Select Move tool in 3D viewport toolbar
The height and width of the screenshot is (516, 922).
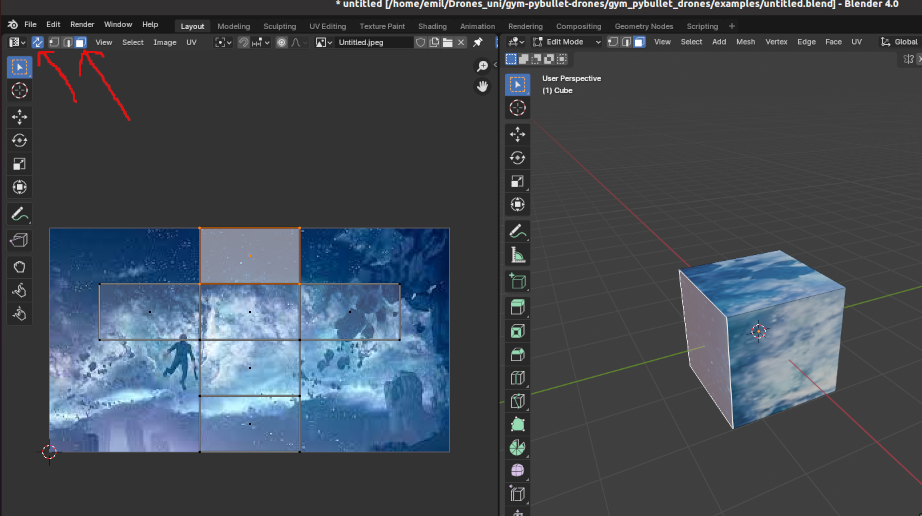517,135
